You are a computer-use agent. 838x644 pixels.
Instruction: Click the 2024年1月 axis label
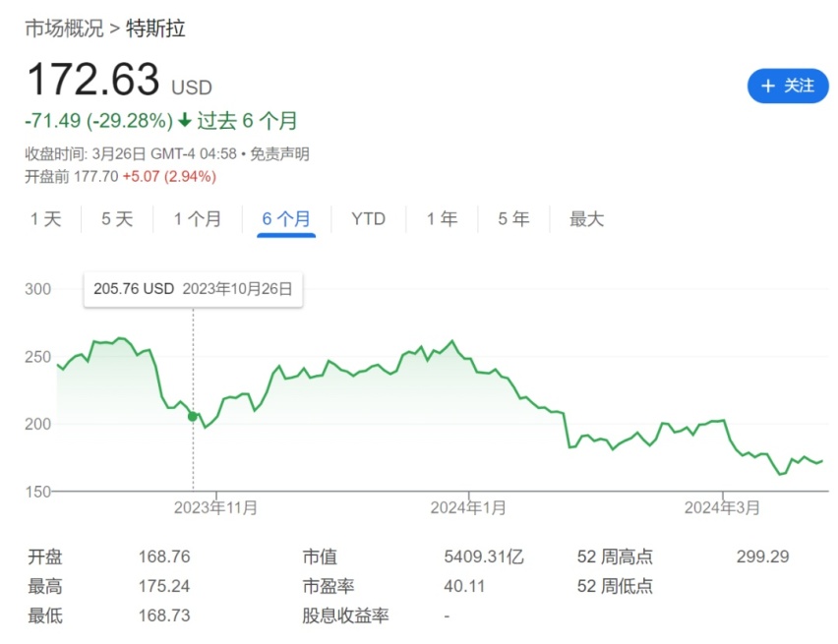(x=468, y=507)
